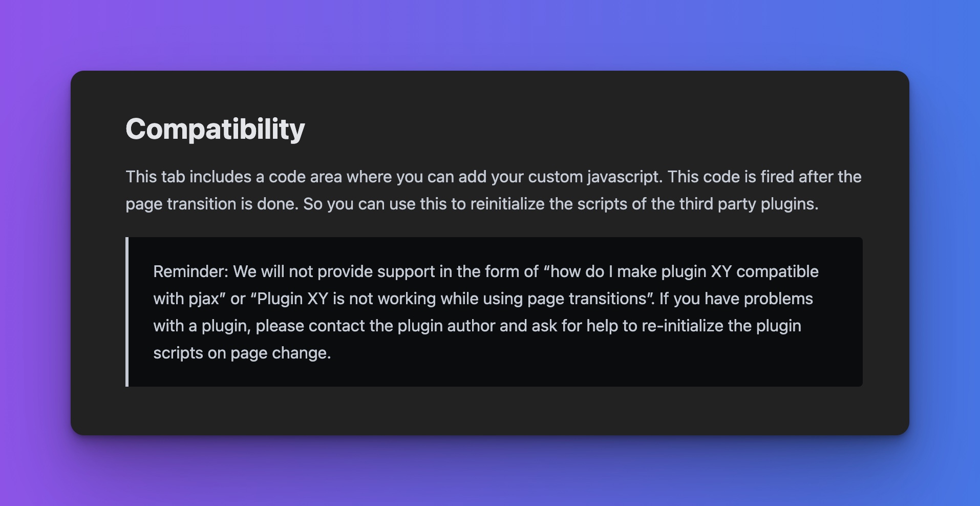
Task: Click the Compatibility heading
Action: 215,129
